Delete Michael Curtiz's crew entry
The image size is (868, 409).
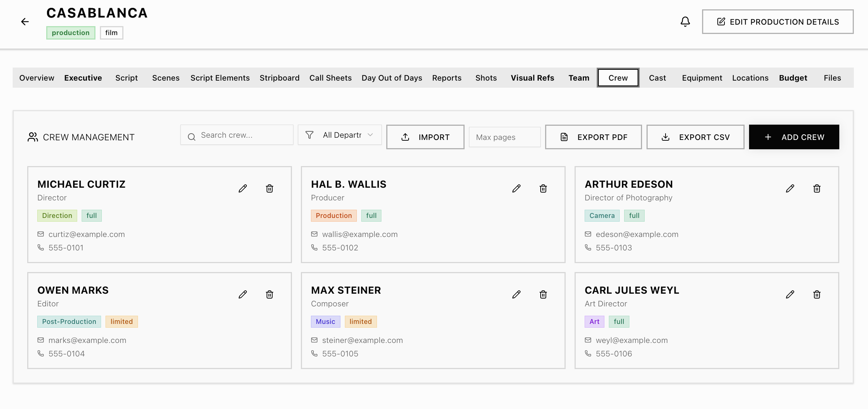270,188
